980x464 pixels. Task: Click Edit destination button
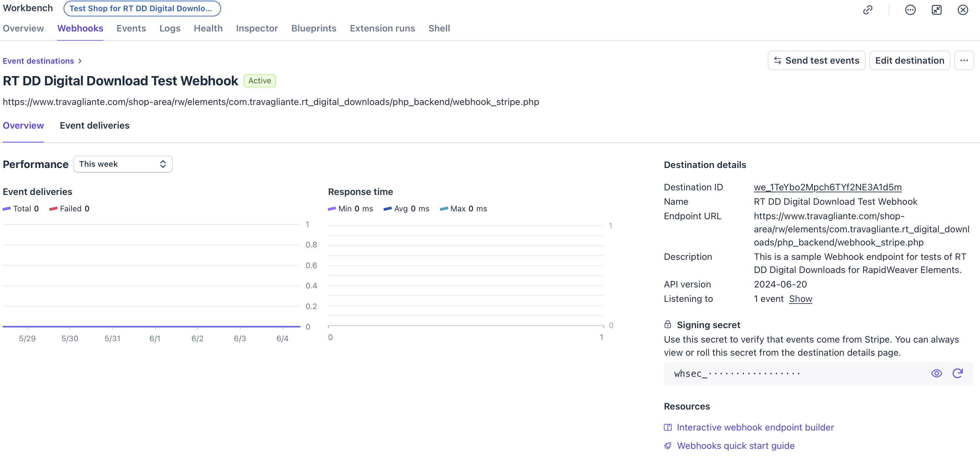coord(909,60)
